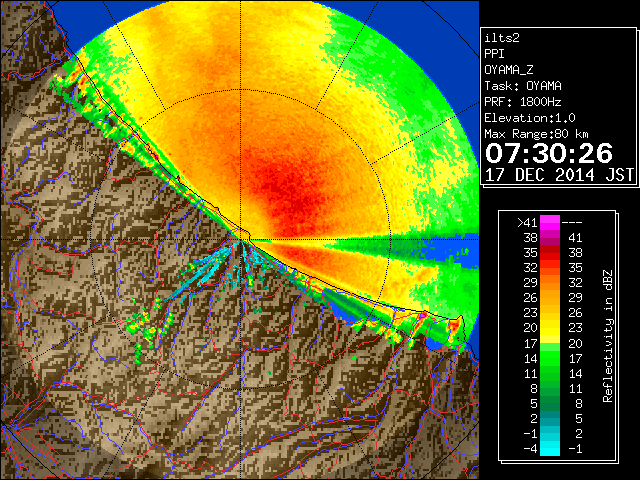Click the 'ilts2' label
640x480 pixels.
[502, 38]
